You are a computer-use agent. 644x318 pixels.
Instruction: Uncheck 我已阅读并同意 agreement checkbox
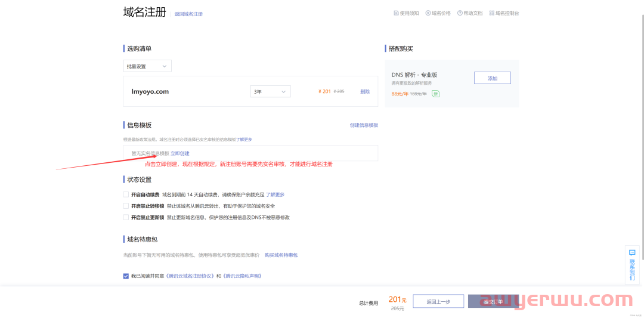126,276
